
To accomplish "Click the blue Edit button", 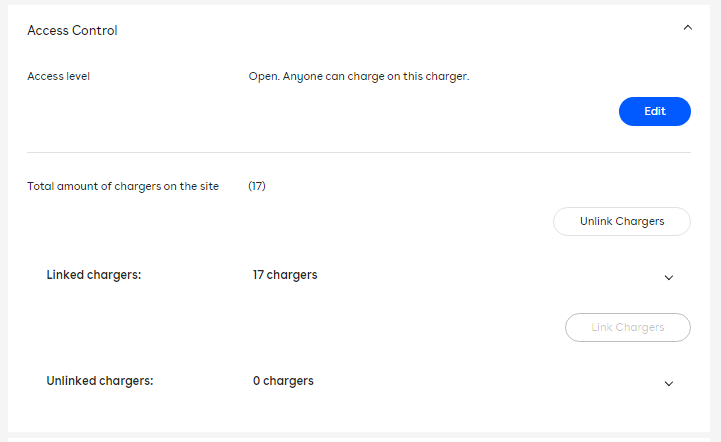I will pyautogui.click(x=654, y=112).
